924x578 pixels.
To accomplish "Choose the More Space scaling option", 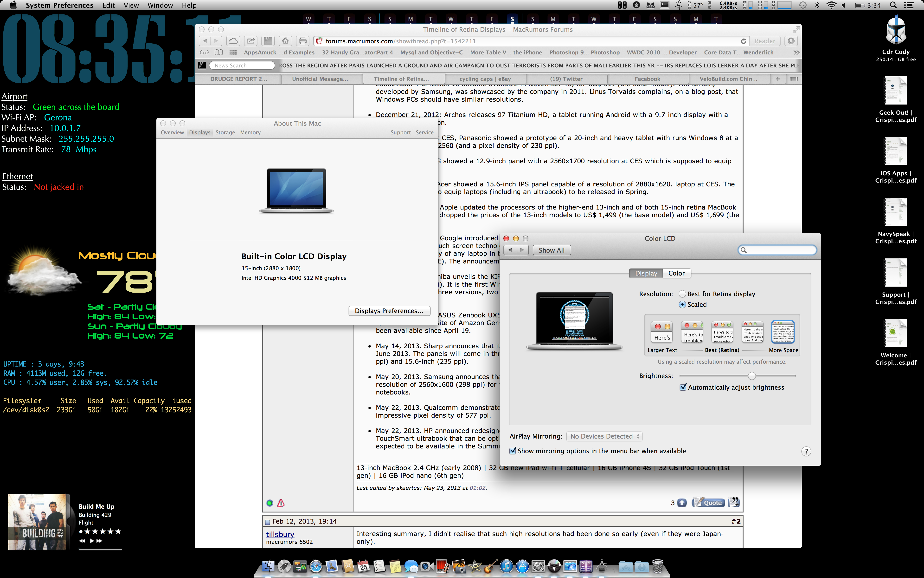I will 783,332.
